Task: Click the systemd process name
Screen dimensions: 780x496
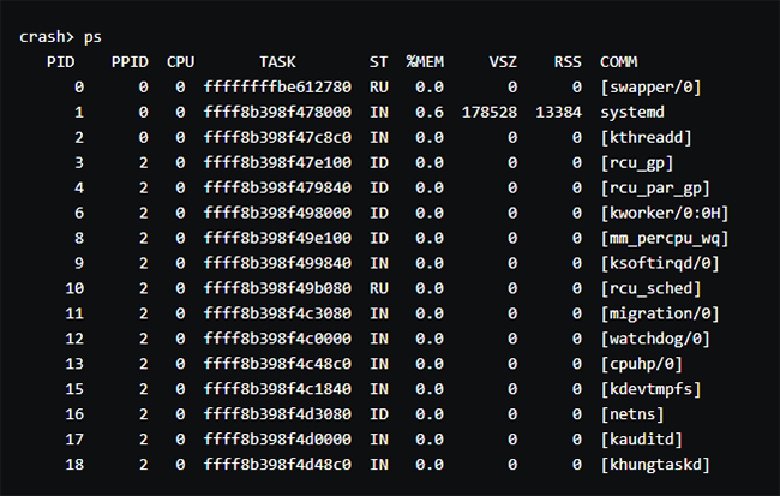Action: click(x=632, y=112)
